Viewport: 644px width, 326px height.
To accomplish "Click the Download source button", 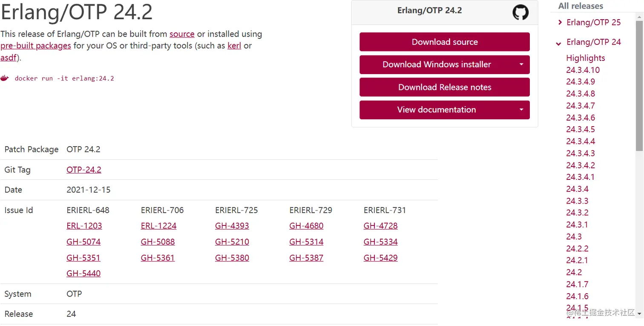I will [x=445, y=42].
